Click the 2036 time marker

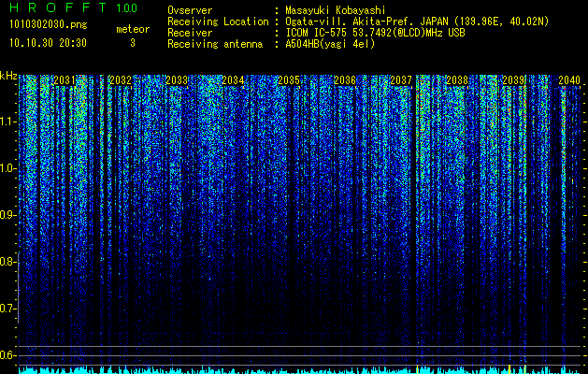point(345,80)
